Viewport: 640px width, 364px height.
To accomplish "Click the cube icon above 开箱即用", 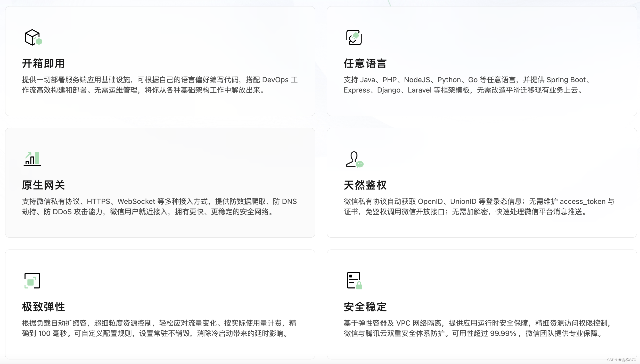I will [x=33, y=37].
